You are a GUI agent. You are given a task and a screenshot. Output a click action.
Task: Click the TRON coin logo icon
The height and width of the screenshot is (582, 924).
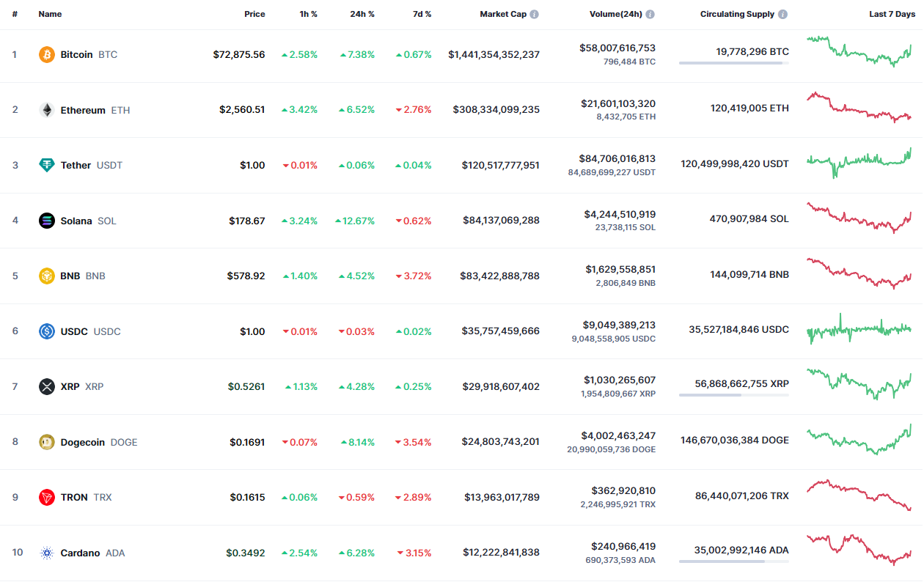coord(47,497)
